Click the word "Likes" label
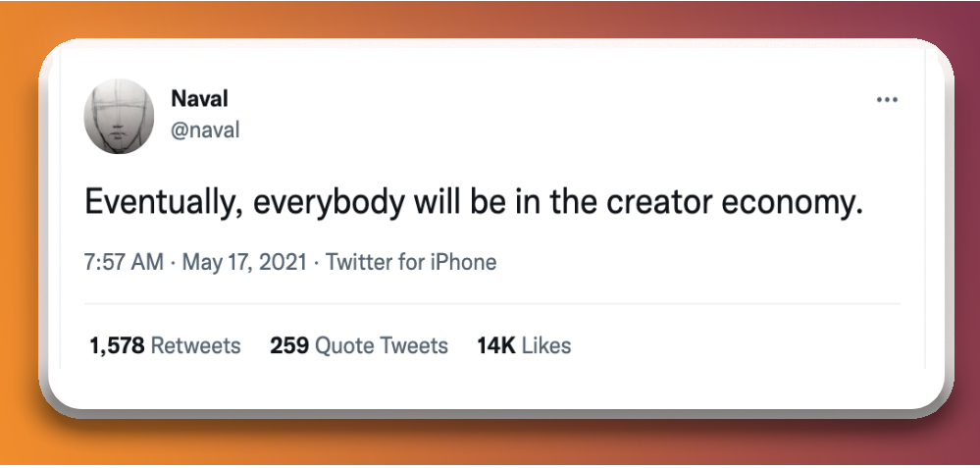Image resolution: width=980 pixels, height=468 pixels. 546,345
